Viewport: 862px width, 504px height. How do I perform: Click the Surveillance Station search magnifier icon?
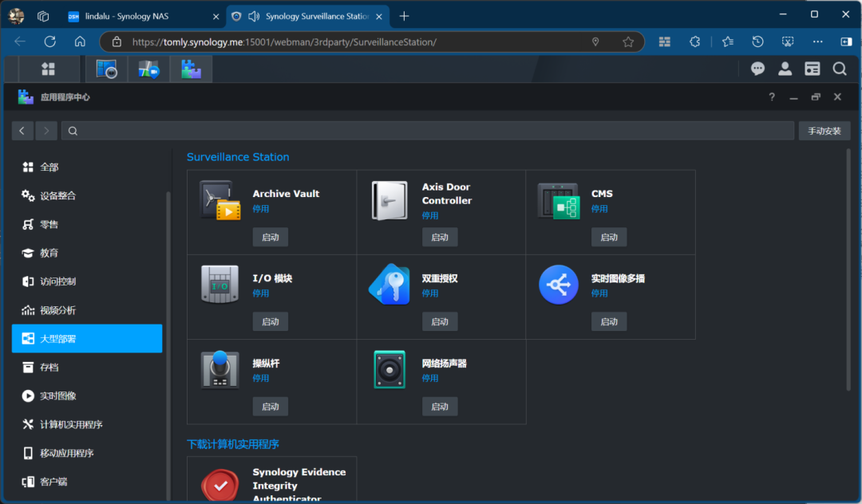point(840,69)
